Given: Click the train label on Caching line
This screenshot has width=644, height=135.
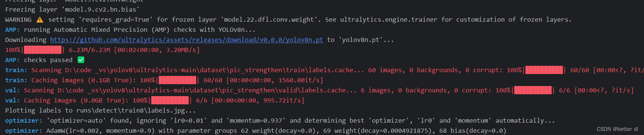Looking at the screenshot, I should 16,80.
